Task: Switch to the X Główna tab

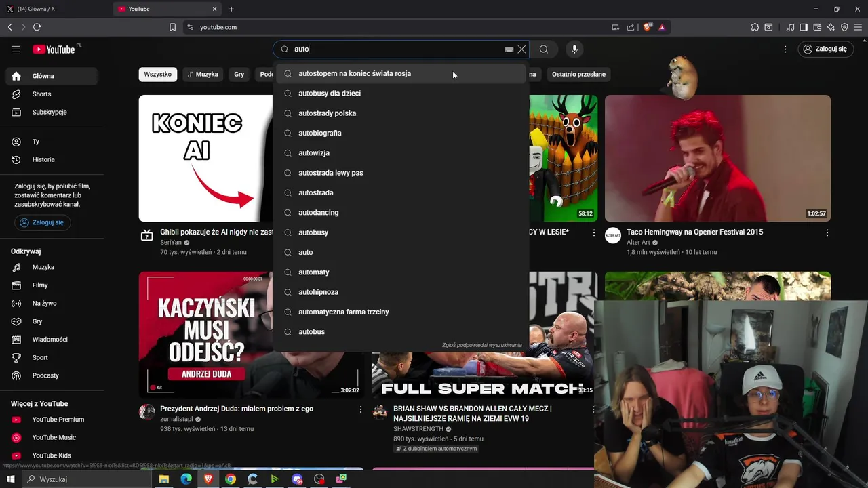Action: [54, 9]
